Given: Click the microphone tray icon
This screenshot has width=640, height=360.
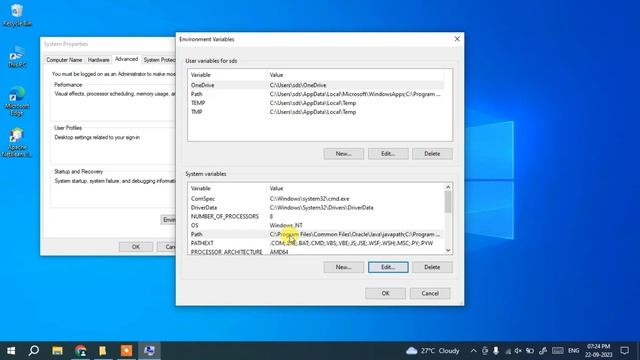Looking at the screenshot, I should [x=496, y=351].
